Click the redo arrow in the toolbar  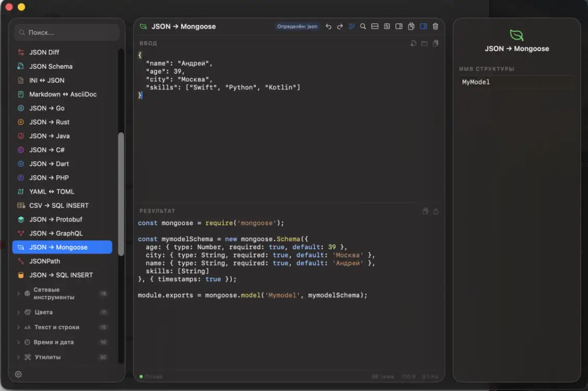340,26
